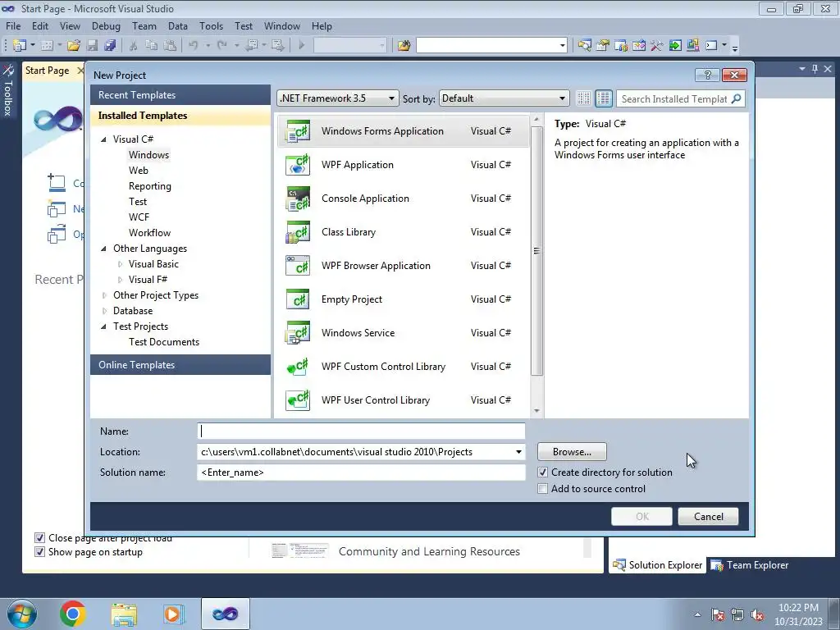840x630 pixels.
Task: Click the Cut scissors toolbar icon
Action: [134, 46]
